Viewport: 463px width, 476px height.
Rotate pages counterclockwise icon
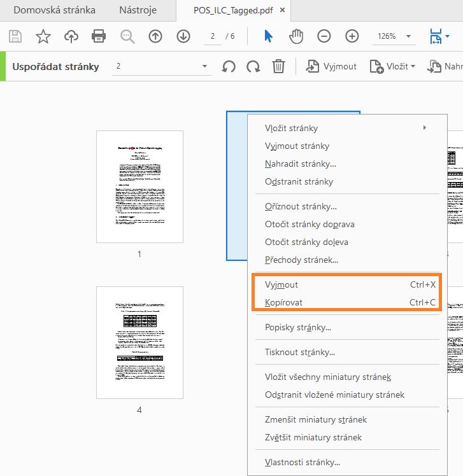click(x=229, y=66)
